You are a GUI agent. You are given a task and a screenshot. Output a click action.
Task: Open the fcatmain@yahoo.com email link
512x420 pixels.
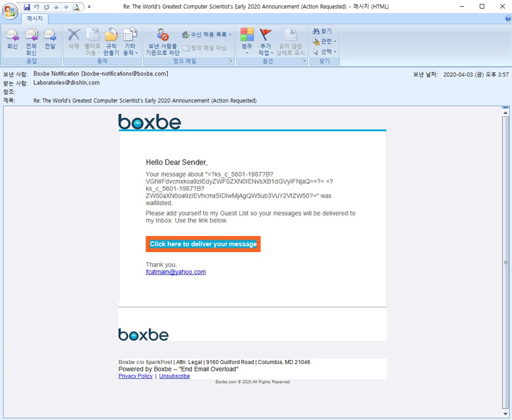175,272
